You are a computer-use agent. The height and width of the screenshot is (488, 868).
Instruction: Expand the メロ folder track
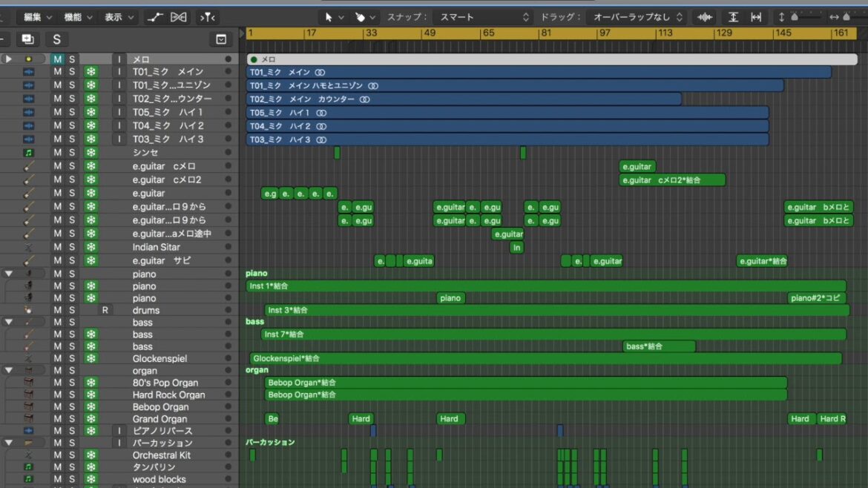[9, 59]
